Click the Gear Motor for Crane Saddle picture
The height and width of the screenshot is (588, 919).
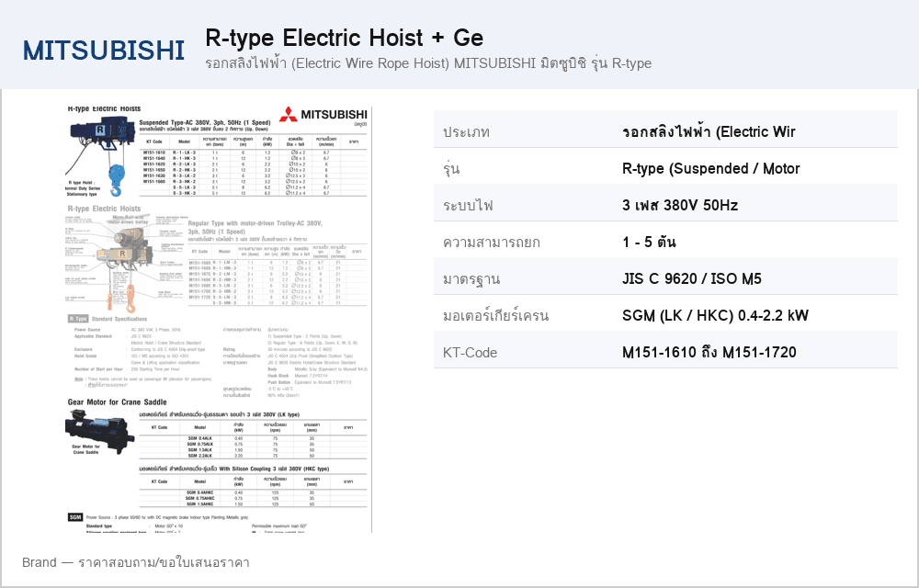(99, 432)
